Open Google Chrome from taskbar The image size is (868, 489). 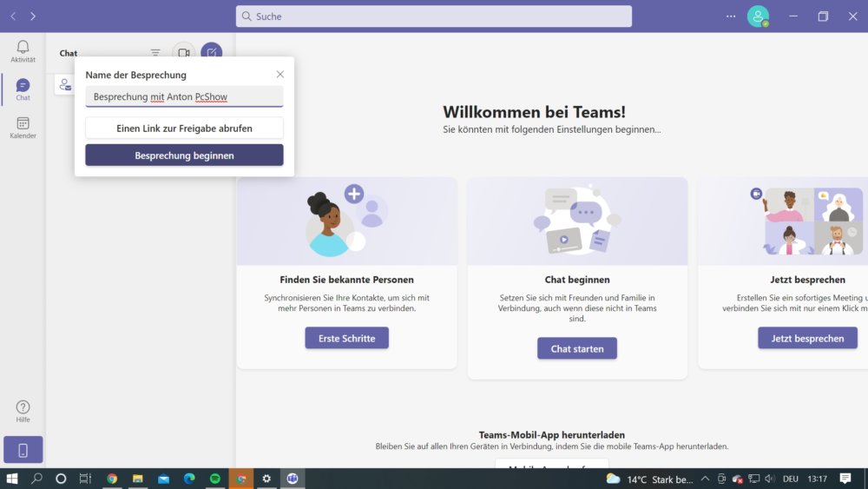tap(112, 479)
